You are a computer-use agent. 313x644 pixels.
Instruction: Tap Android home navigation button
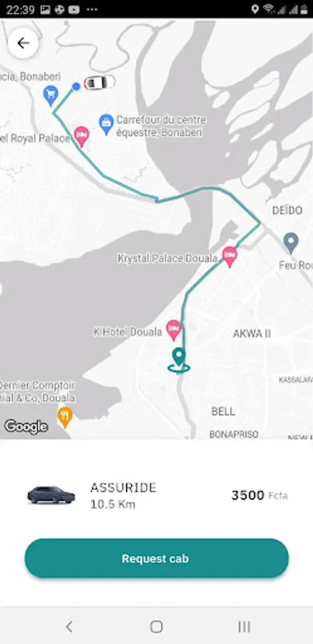click(156, 626)
